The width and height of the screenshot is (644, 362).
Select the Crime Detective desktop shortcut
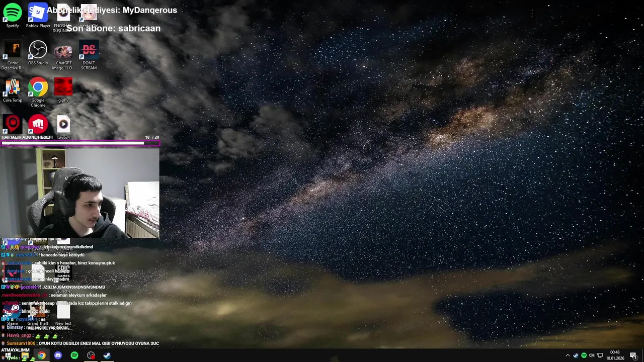pyautogui.click(x=13, y=55)
